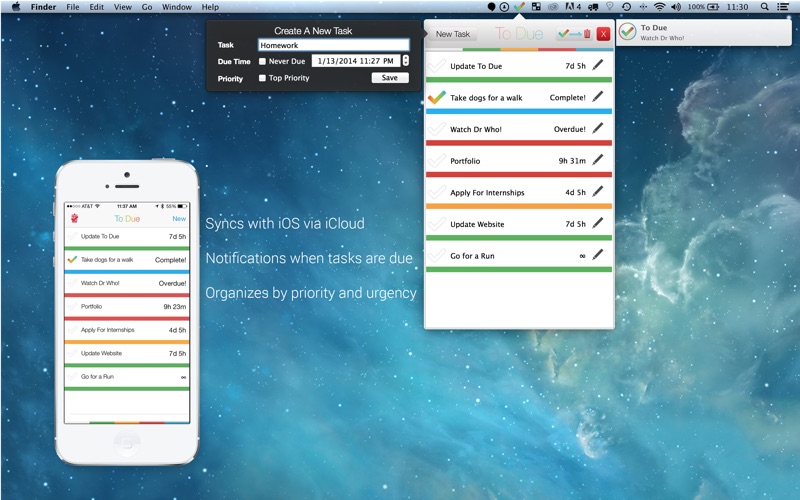Click the 9h 31m time remaining
The width and height of the screenshot is (800, 500).
(x=572, y=161)
